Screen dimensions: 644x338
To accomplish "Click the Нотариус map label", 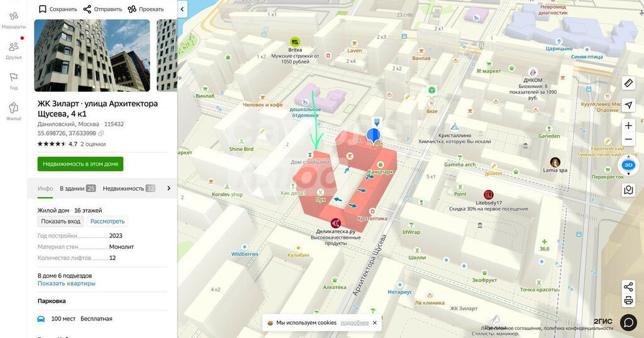I will coord(399,292).
